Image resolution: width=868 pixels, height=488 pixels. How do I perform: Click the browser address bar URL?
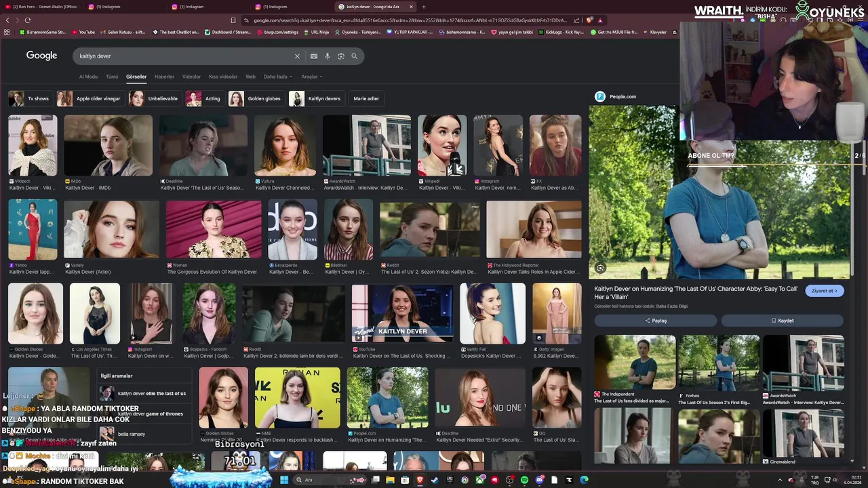point(410,20)
